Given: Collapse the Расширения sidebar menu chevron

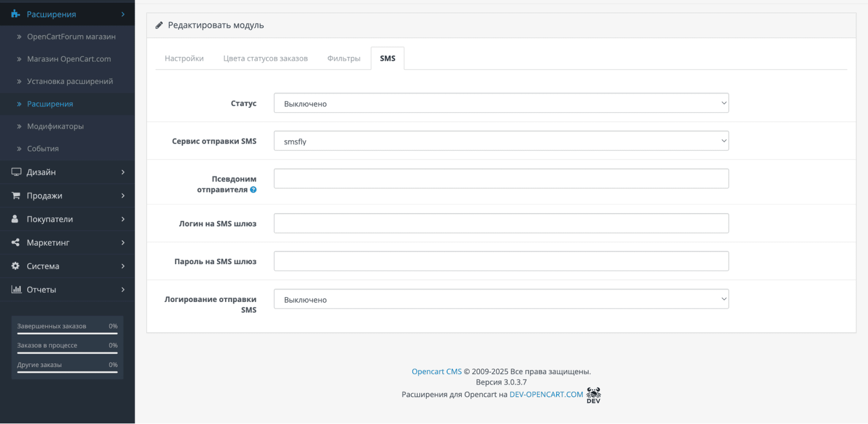Looking at the screenshot, I should click(123, 14).
